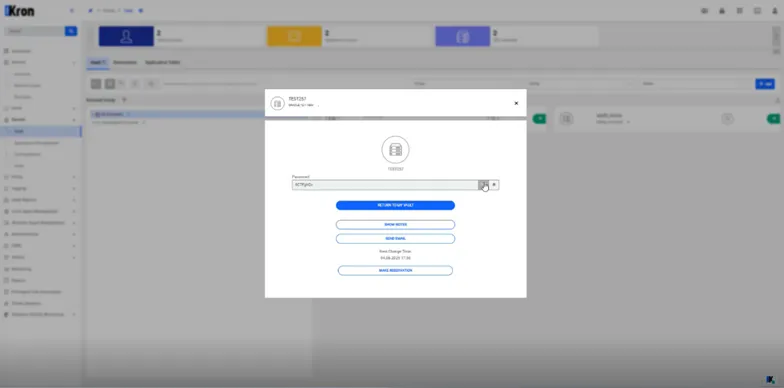Click the Return To My Vault button

coord(396,206)
